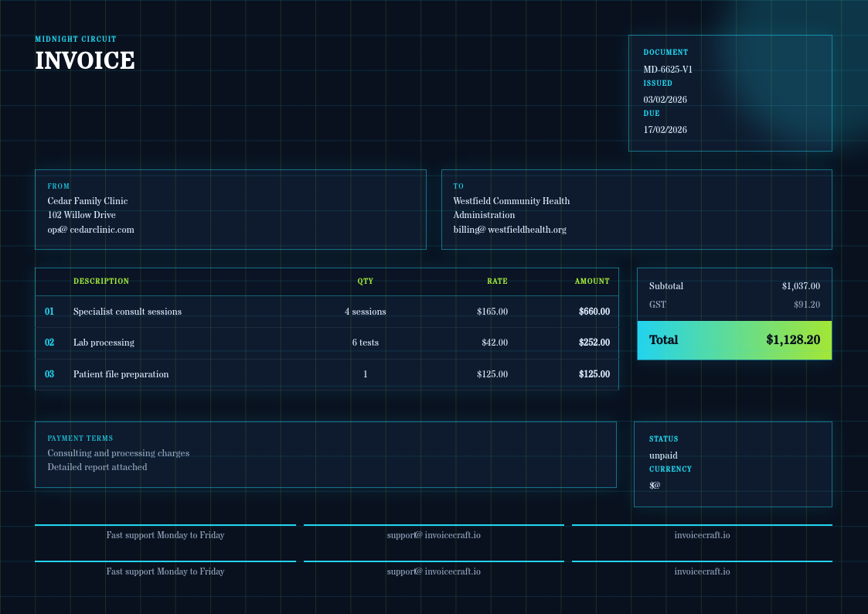868x614 pixels.
Task: Click the QTY column header
Action: (366, 281)
